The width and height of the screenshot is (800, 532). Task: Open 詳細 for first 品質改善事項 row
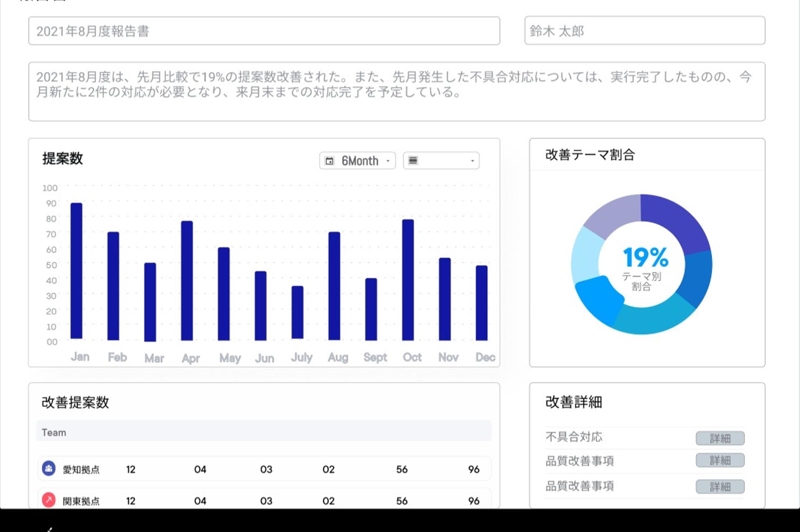[720, 460]
